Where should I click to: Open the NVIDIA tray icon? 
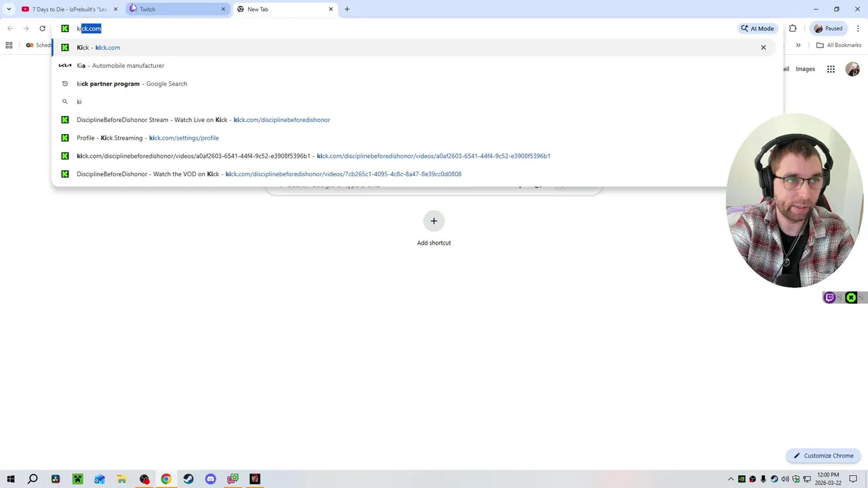[x=742, y=479]
